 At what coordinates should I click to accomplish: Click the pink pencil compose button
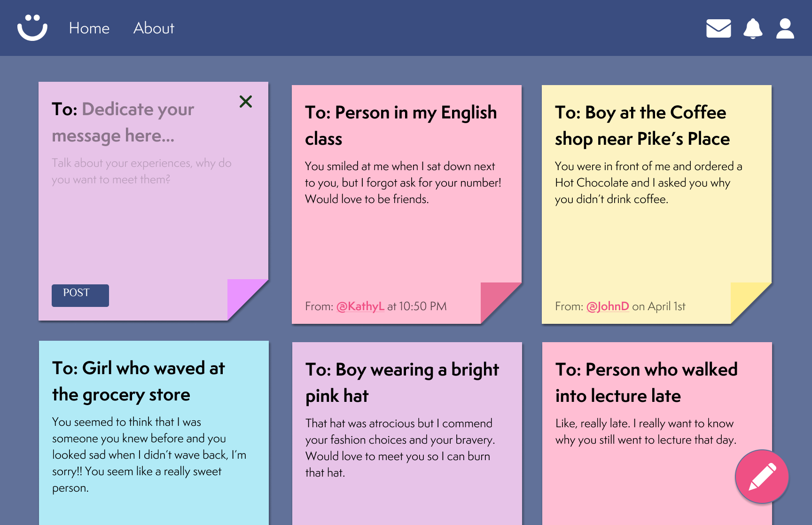tap(762, 477)
